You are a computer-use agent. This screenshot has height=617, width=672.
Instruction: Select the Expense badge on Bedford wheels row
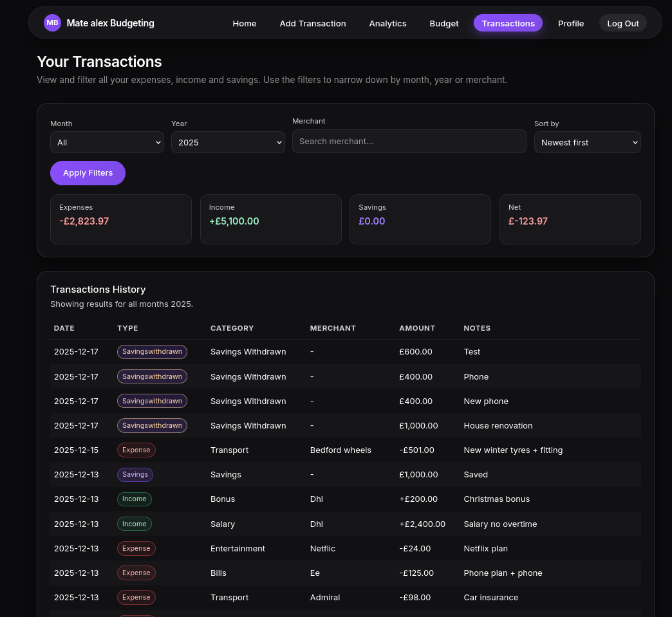pyautogui.click(x=136, y=450)
